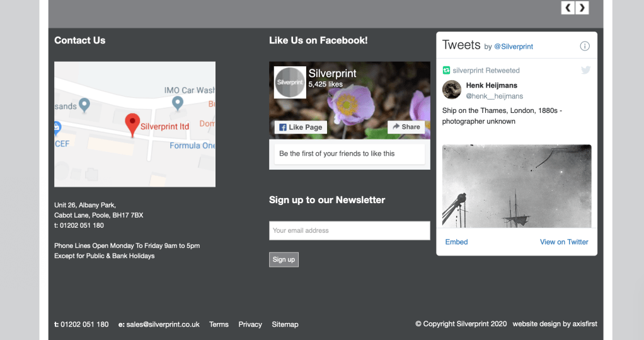644x340 pixels.
Task: Go to the Sitemap footer link
Action: tap(285, 324)
